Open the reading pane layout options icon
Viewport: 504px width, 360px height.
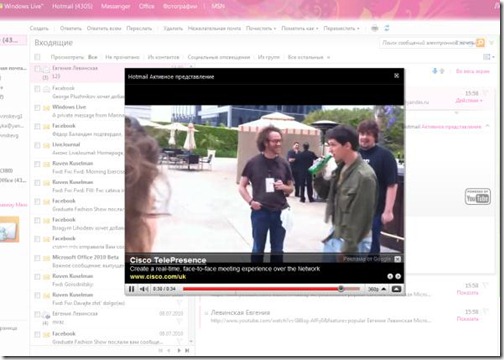[x=488, y=57]
